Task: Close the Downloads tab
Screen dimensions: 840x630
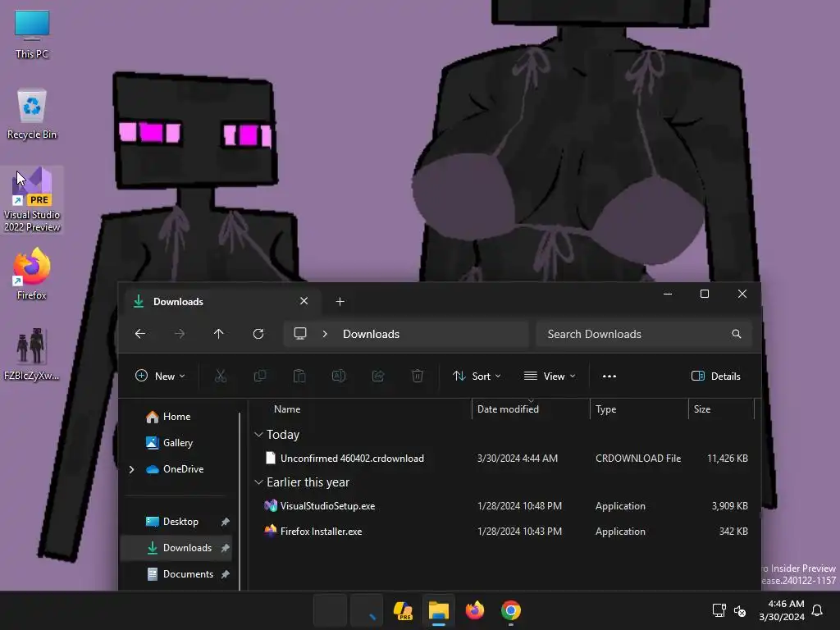Action: 304,301
